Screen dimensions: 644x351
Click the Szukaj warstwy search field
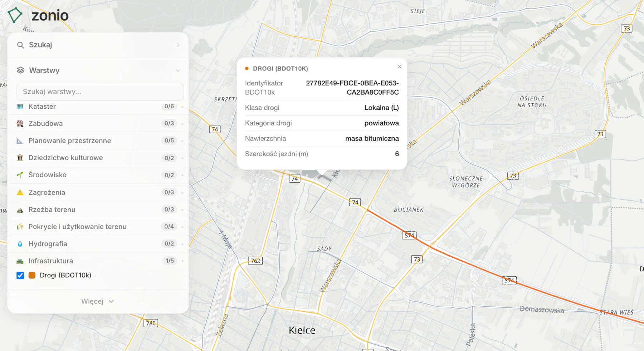pos(100,92)
